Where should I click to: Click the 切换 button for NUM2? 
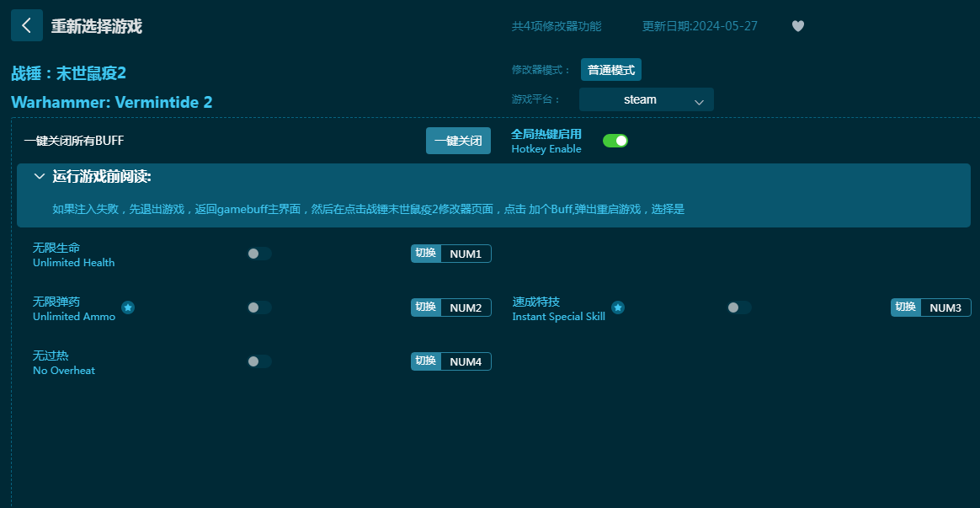pos(426,307)
